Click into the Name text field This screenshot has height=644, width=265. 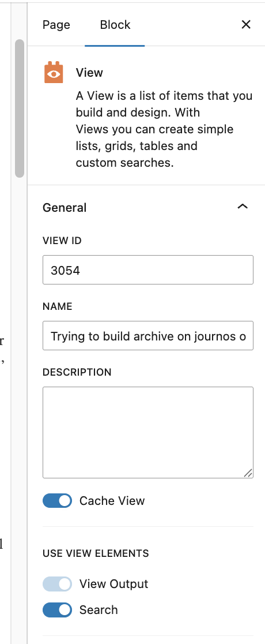pyautogui.click(x=147, y=335)
